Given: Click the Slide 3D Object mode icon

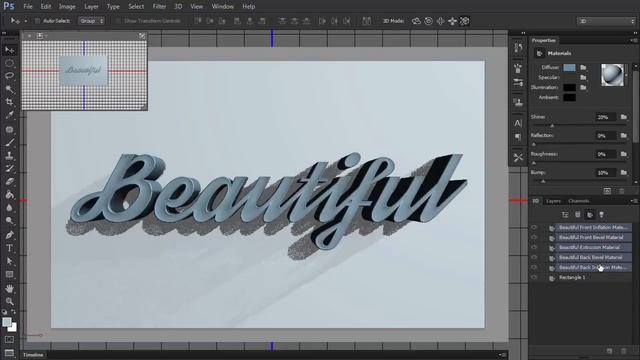Looking at the screenshot, I should click(x=453, y=21).
